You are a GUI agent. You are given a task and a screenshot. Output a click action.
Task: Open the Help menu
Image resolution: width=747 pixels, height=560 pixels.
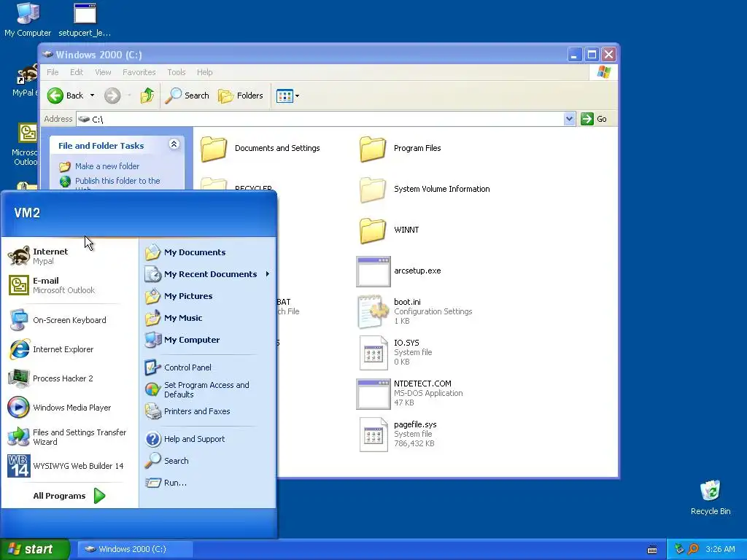tap(205, 72)
